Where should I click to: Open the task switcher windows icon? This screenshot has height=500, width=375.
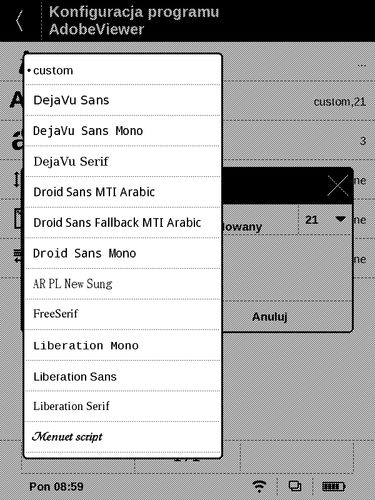click(295, 486)
